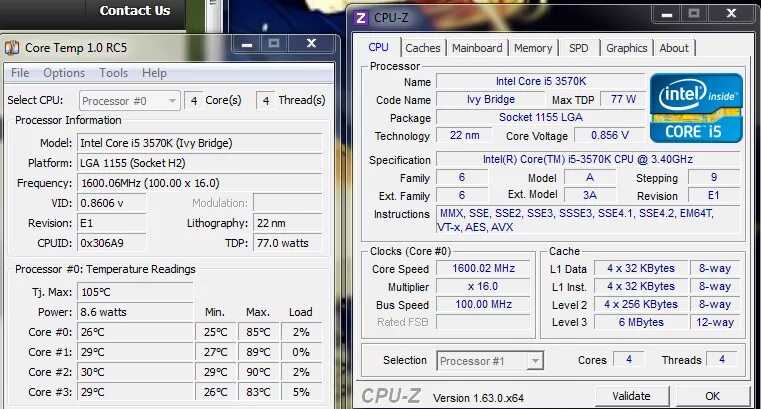Click the CPU-Z purple Z logo icon
Screen dimensions: 761x409
361,18
